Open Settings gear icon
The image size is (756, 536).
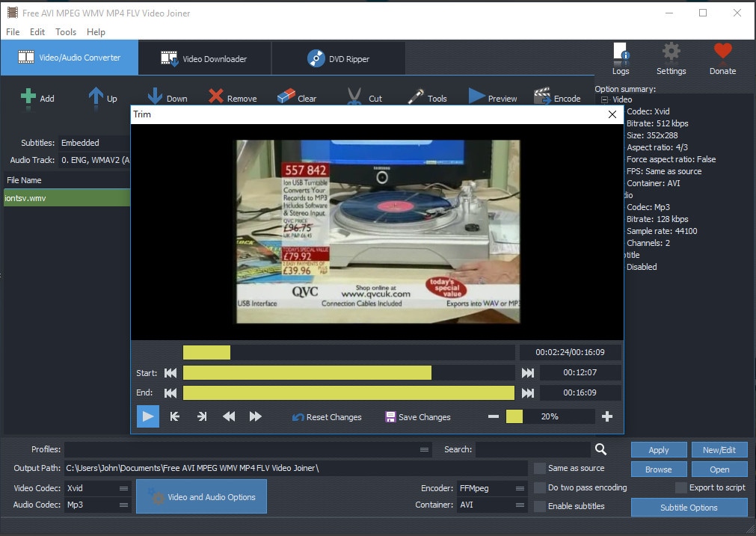click(x=671, y=52)
